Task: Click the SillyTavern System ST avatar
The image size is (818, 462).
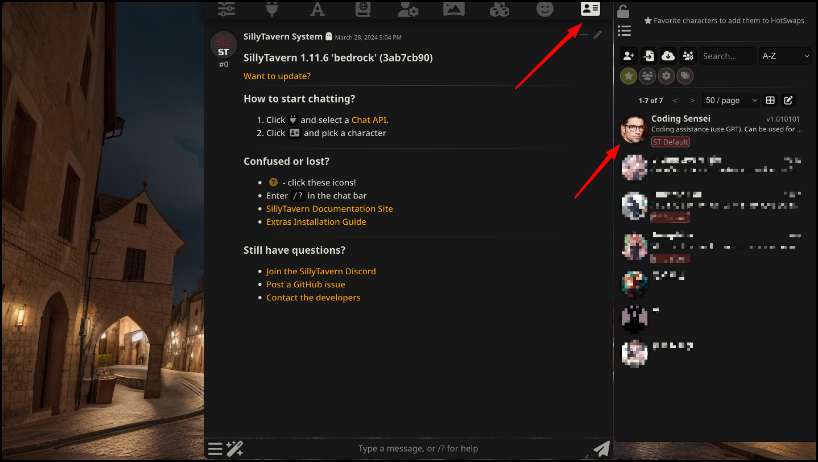Action: pyautogui.click(x=223, y=45)
